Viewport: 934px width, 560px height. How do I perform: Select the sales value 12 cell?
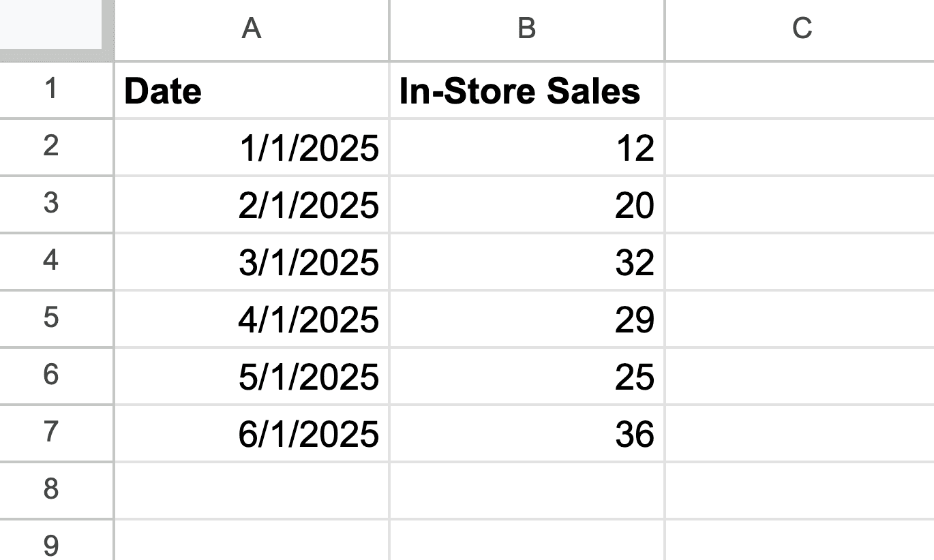coord(526,148)
